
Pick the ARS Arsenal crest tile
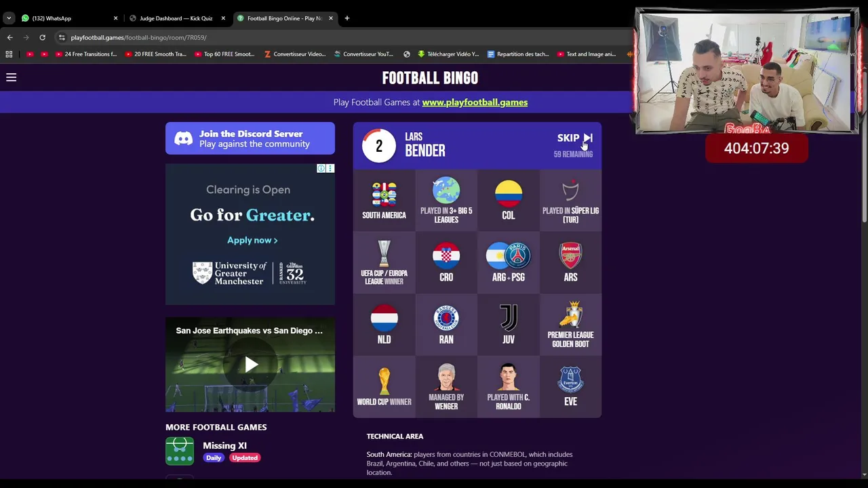pyautogui.click(x=570, y=263)
